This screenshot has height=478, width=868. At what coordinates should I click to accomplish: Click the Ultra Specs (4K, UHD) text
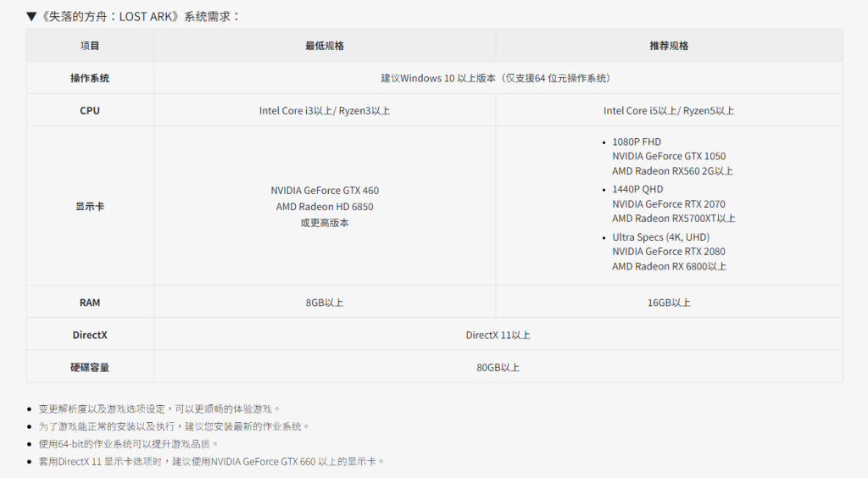[x=661, y=237]
